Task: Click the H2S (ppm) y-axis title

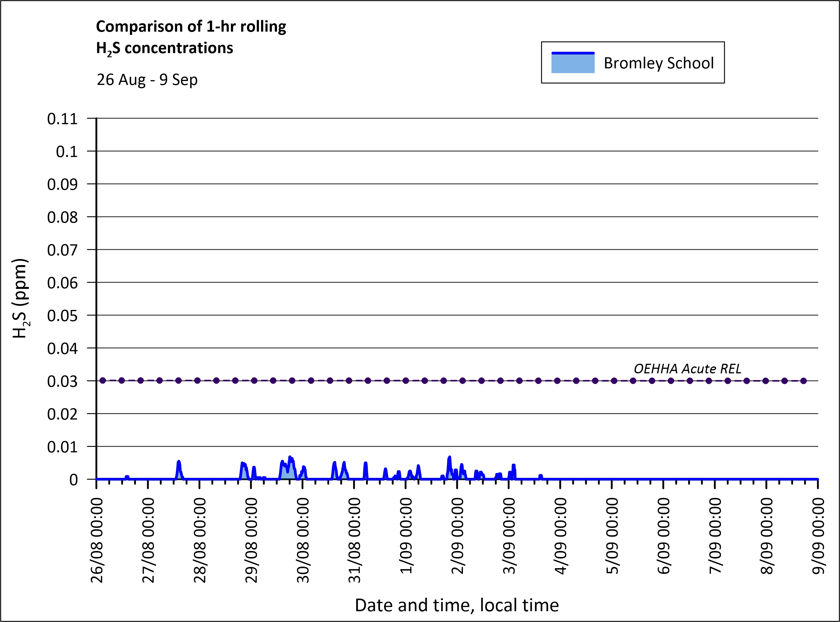Action: (20, 298)
